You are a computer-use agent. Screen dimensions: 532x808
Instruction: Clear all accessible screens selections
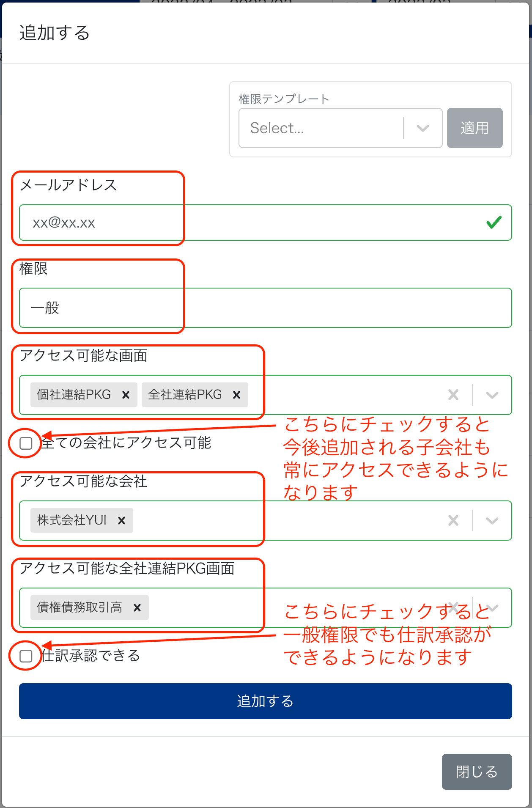click(453, 395)
